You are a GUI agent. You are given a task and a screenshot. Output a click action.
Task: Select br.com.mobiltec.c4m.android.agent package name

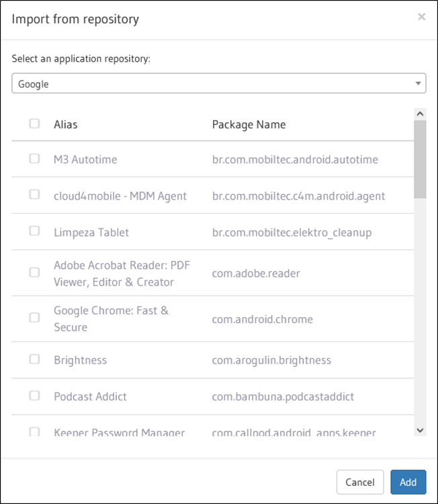298,196
